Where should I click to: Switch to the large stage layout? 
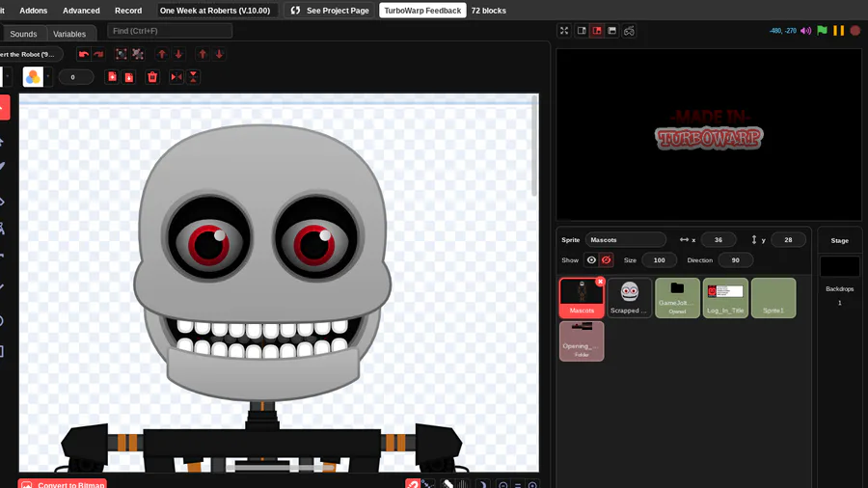pos(597,31)
